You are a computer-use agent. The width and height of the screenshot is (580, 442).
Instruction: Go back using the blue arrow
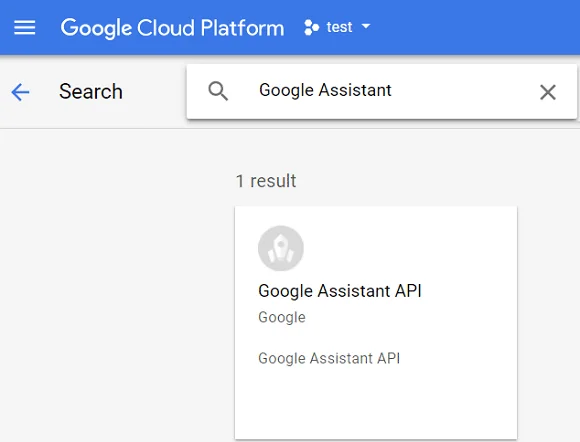point(20,92)
